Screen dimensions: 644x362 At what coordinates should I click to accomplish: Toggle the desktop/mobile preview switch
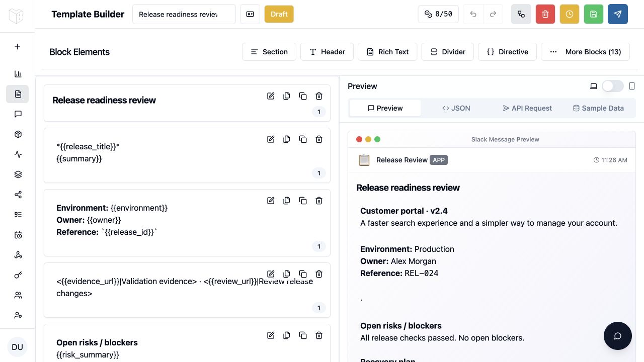click(x=613, y=86)
